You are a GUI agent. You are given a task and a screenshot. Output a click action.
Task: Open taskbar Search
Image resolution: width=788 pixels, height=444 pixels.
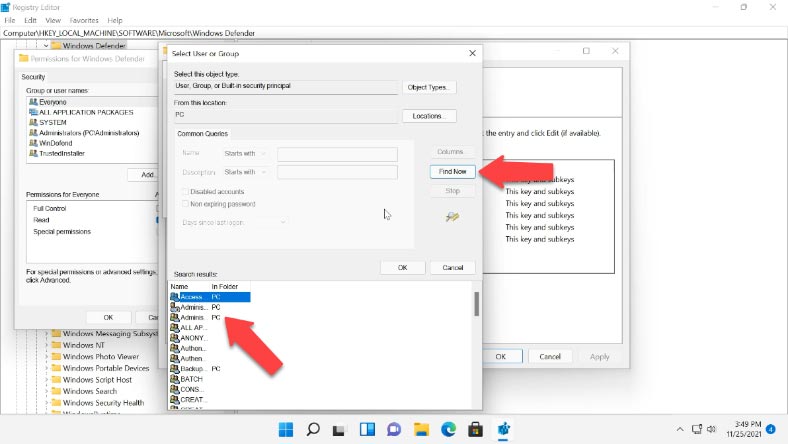coord(313,429)
